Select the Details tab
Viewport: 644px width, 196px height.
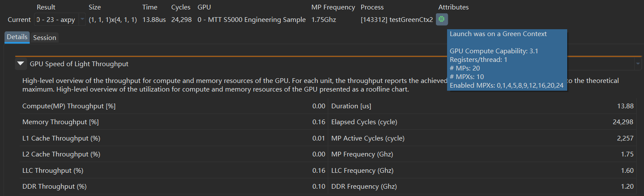click(x=17, y=37)
